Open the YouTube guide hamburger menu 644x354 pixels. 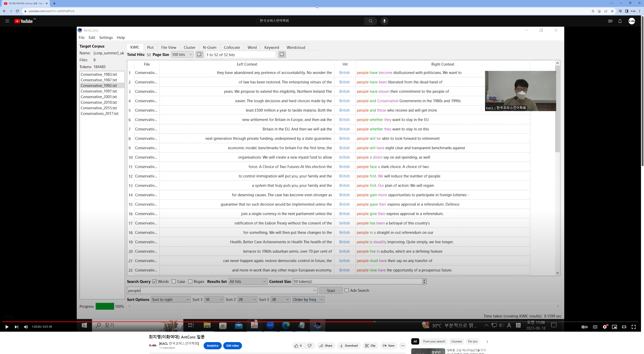(x=7, y=21)
